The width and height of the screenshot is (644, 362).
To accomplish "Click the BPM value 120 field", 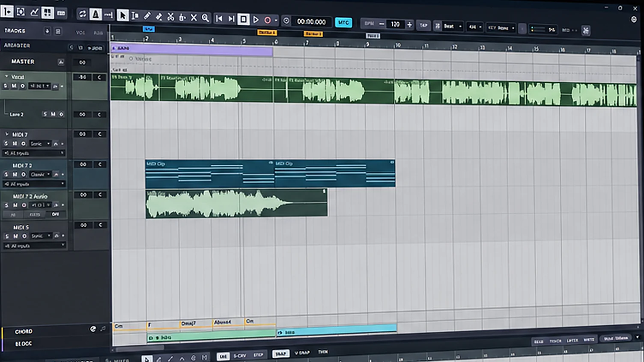I will (395, 24).
